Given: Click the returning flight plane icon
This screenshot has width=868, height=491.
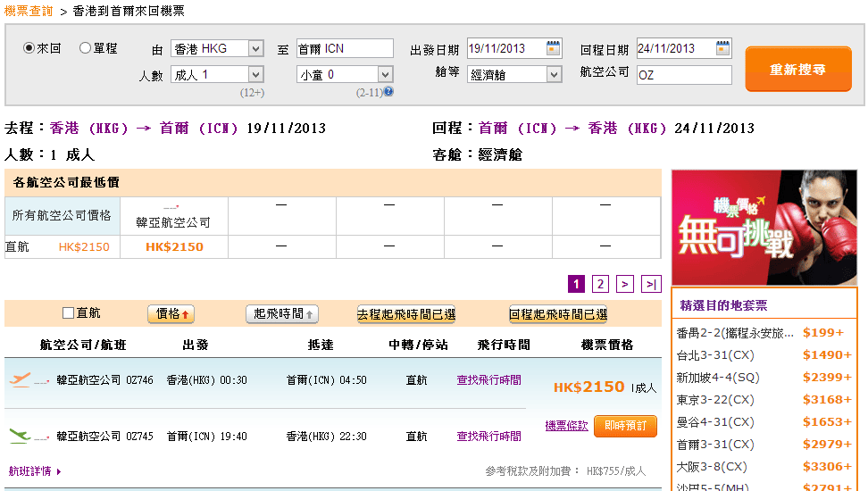Looking at the screenshot, I should click(20, 437).
